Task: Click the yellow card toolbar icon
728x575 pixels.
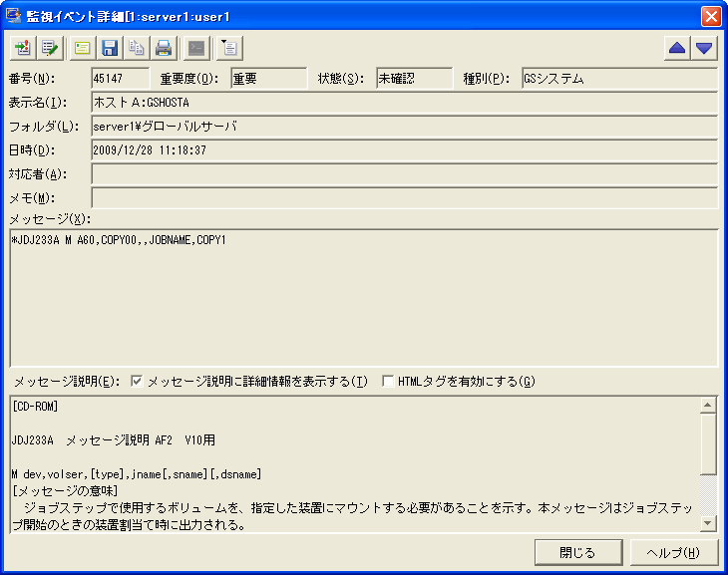Action: coord(82,48)
